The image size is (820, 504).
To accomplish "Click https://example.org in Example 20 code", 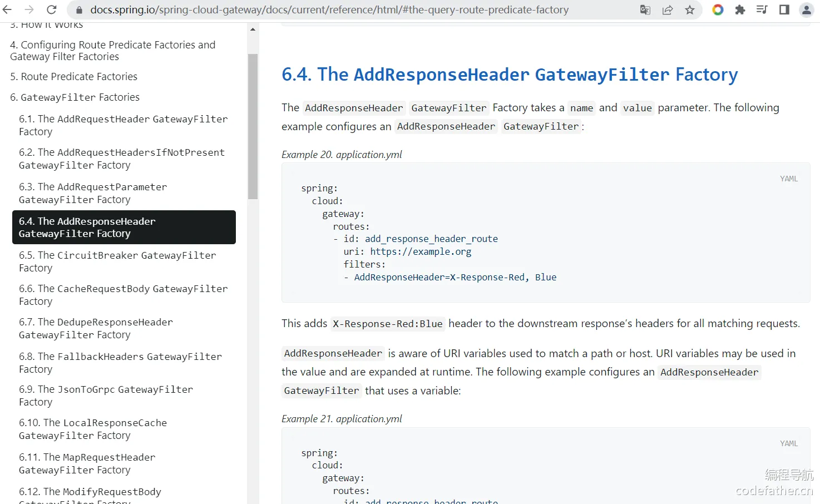I will (421, 251).
